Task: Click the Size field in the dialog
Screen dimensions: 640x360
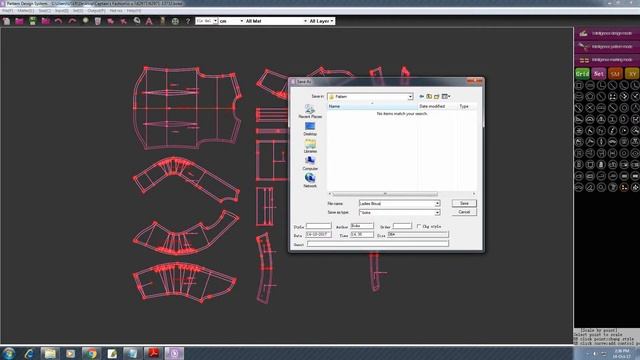Action: click(418, 235)
